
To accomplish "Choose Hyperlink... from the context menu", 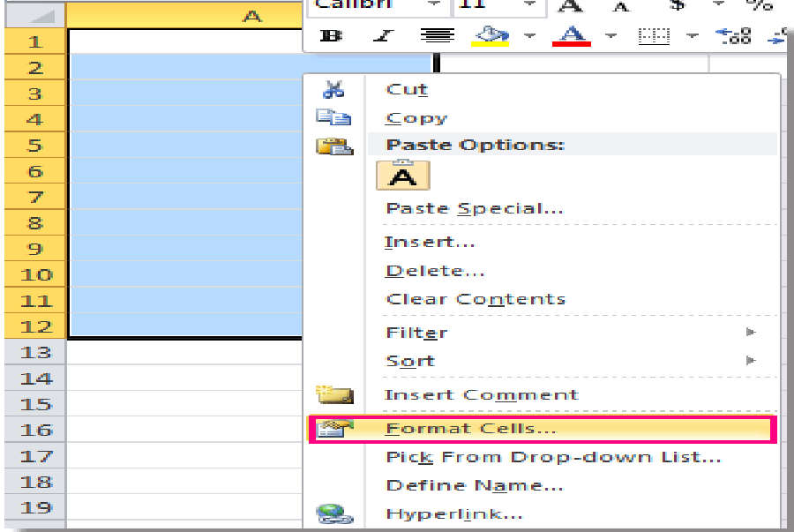I will click(454, 514).
